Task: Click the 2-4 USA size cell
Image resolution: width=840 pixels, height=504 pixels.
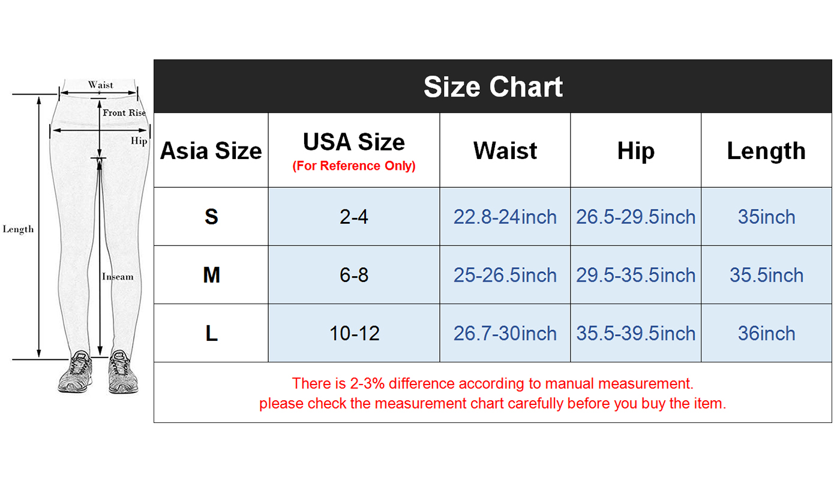Action: click(353, 217)
